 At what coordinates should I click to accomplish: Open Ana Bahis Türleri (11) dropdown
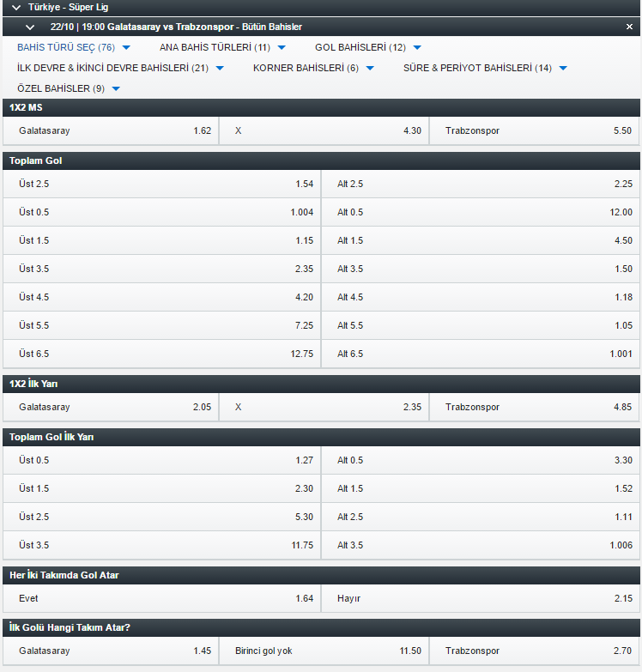tap(282, 47)
